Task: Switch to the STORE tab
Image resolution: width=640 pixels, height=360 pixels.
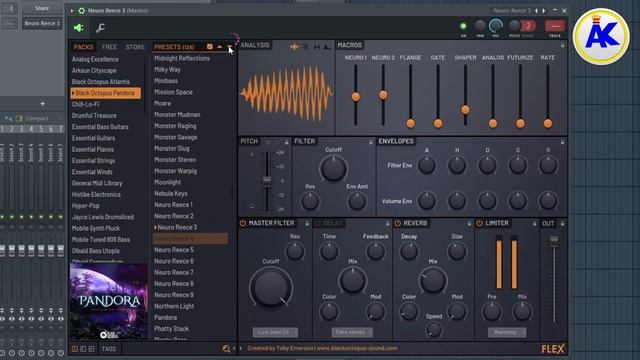Action: pyautogui.click(x=135, y=47)
